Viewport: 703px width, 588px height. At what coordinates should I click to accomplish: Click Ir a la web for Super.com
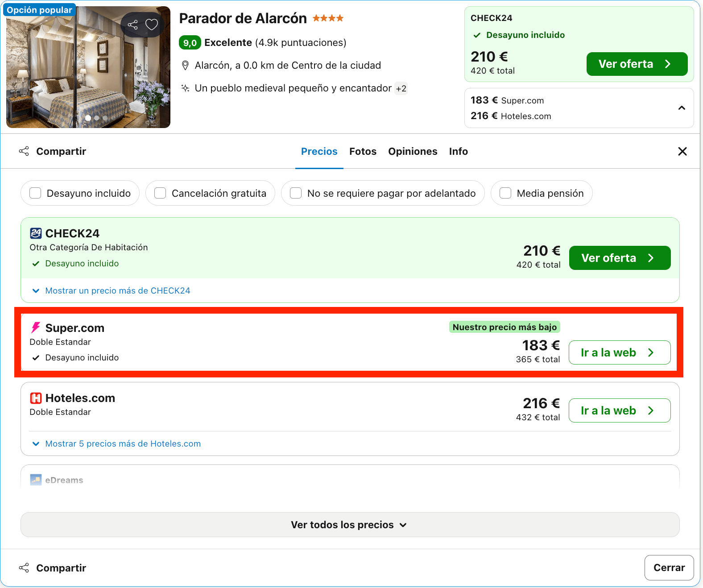click(620, 352)
